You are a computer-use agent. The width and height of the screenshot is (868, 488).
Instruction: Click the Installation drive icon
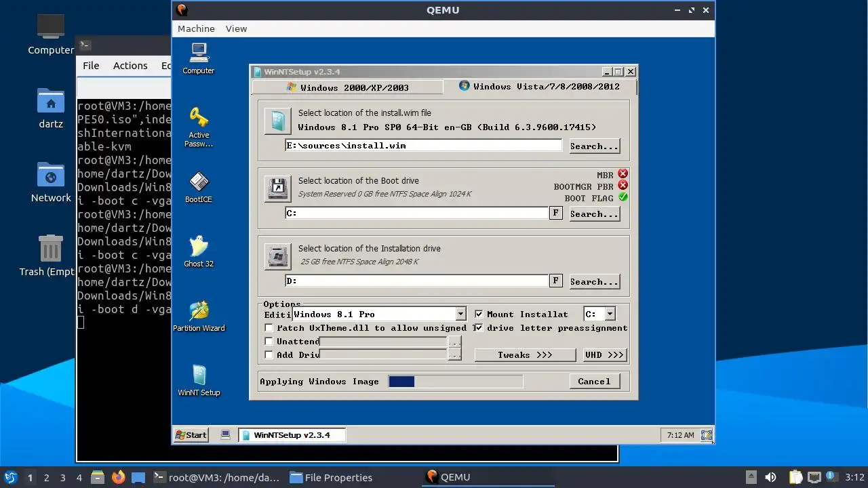pyautogui.click(x=277, y=256)
